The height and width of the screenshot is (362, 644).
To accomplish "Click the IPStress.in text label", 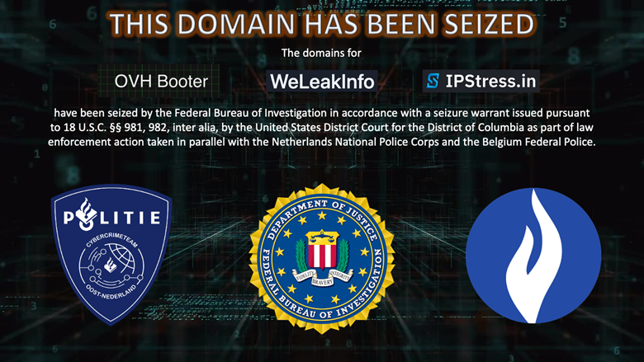I will coord(490,81).
